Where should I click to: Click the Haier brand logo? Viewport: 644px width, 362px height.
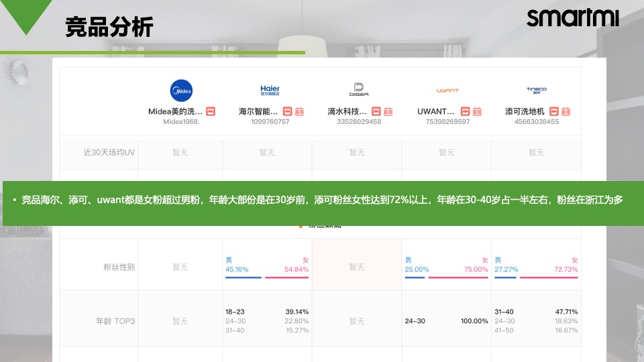270,90
